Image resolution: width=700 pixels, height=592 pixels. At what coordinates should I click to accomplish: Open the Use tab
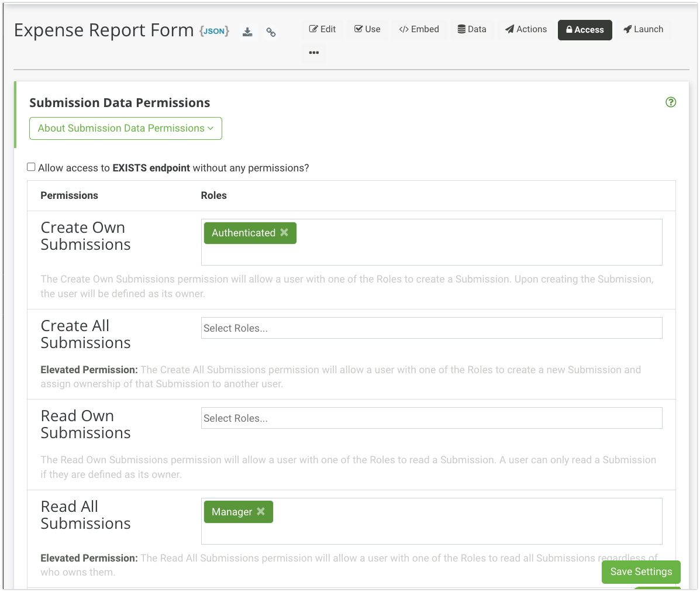(367, 29)
